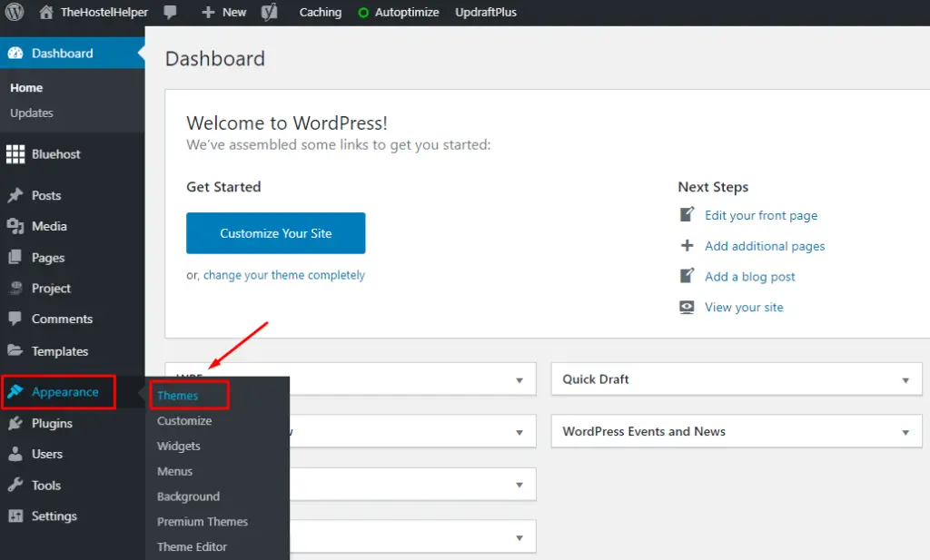Click the Dashboard gauge icon in sidebar

[15, 54]
